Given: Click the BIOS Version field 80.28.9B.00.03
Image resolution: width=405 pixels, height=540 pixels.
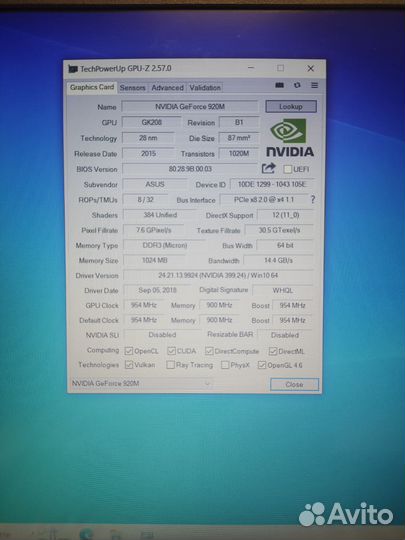Looking at the screenshot, I should coord(190,169).
